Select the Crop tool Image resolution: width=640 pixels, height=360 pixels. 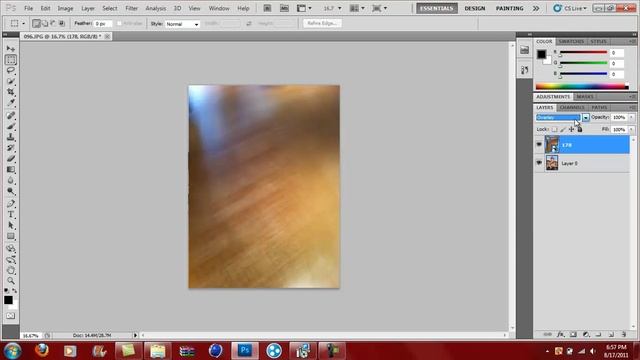click(x=11, y=91)
